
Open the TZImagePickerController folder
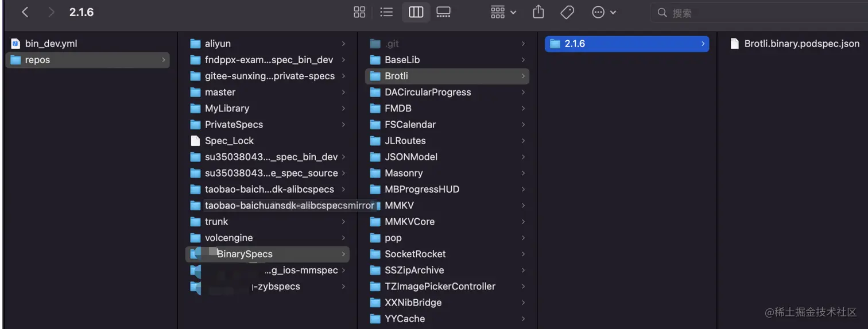click(447, 287)
